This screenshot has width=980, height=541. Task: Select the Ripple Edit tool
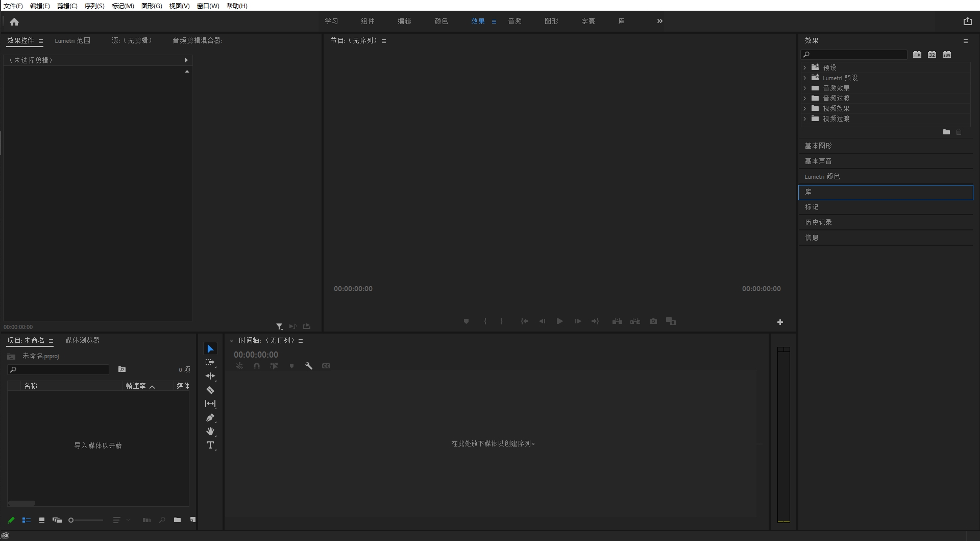pyautogui.click(x=210, y=376)
